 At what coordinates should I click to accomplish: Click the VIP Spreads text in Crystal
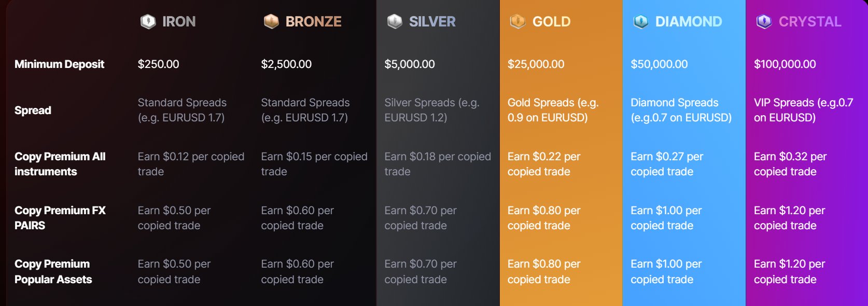click(803, 110)
